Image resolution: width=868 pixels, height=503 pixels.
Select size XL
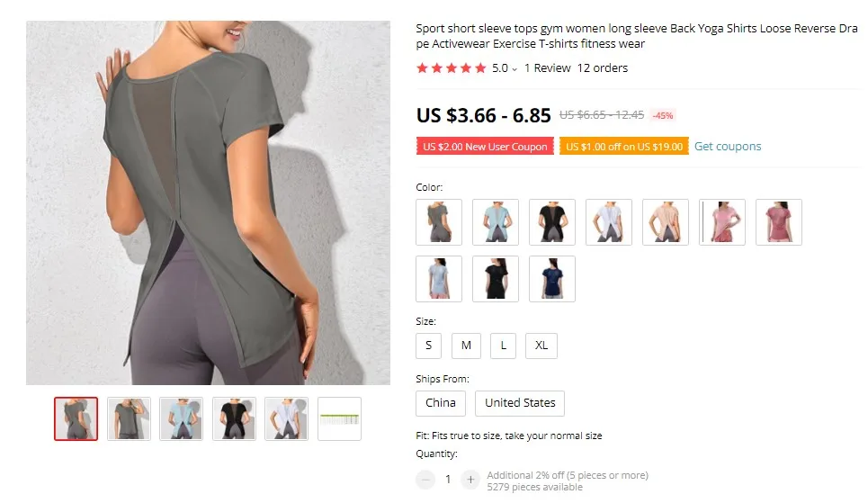(541, 346)
